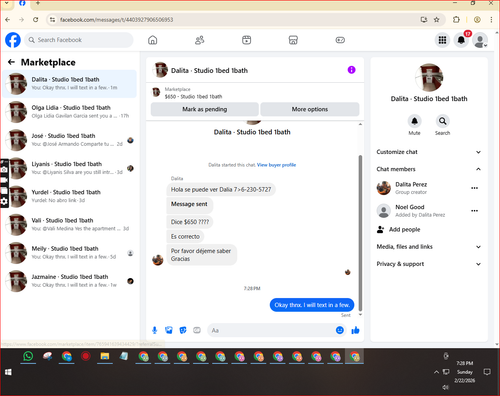This screenshot has height=396, width=500.
Task: Open the account profile dropdown
Action: pyautogui.click(x=480, y=40)
